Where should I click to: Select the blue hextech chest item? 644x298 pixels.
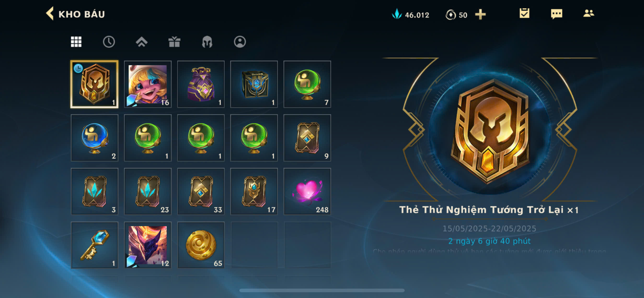tap(254, 84)
